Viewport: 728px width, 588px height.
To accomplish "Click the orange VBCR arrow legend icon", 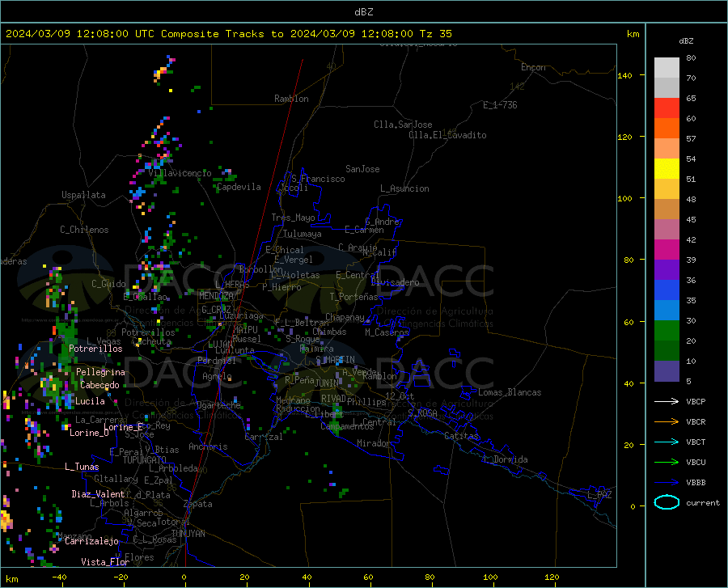I will [667, 422].
